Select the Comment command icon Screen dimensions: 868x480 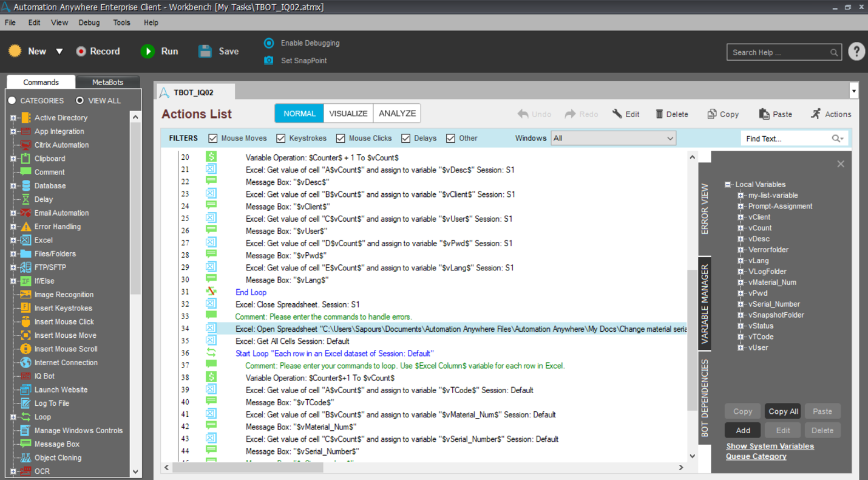25,172
